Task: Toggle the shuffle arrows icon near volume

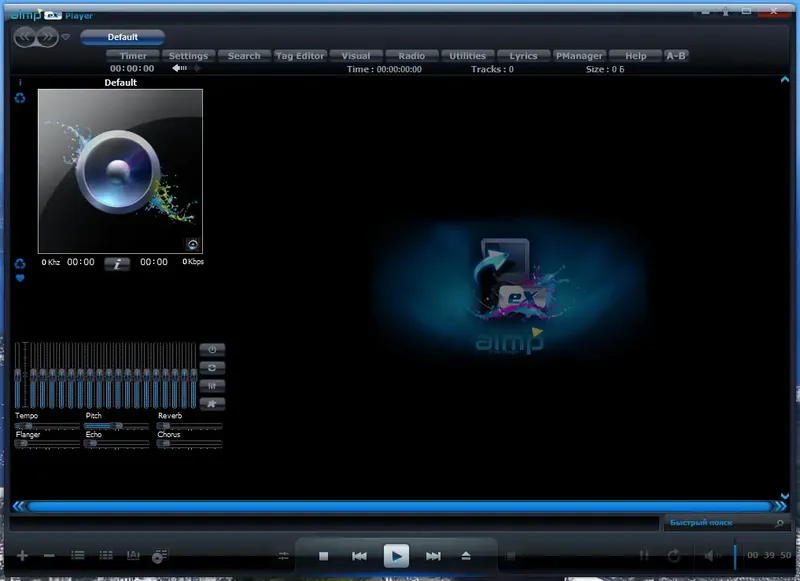Action: pyautogui.click(x=644, y=555)
